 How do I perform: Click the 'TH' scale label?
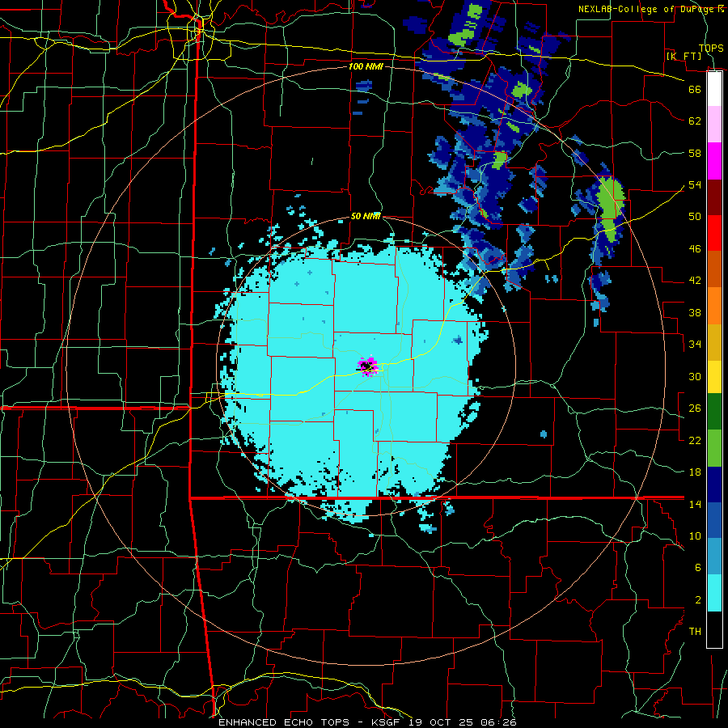click(x=695, y=632)
